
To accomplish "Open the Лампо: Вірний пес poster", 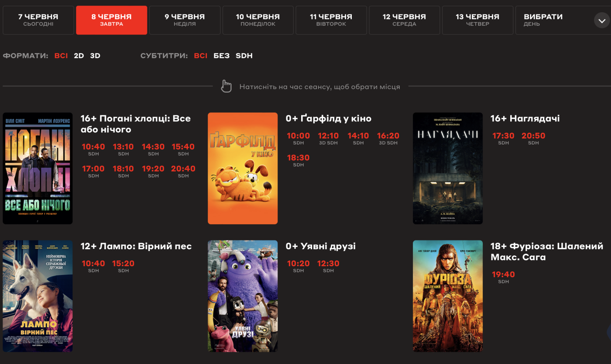I will coord(38,296).
